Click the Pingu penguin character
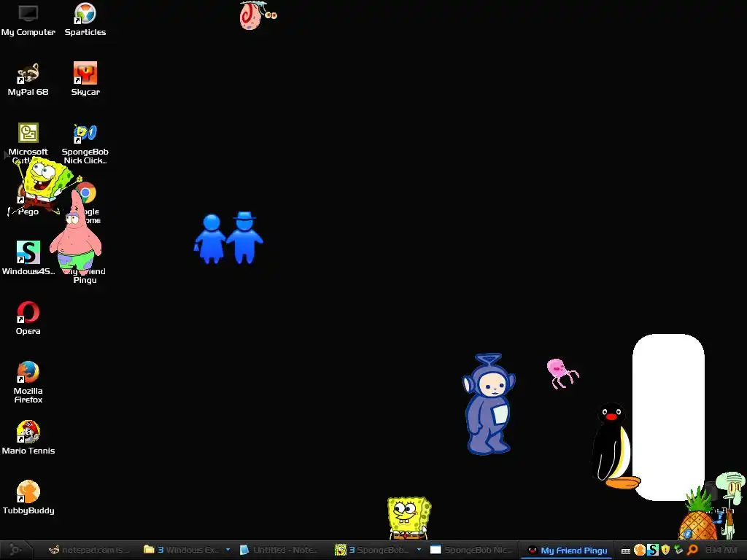Viewport: 747px width, 560px height. [614, 446]
